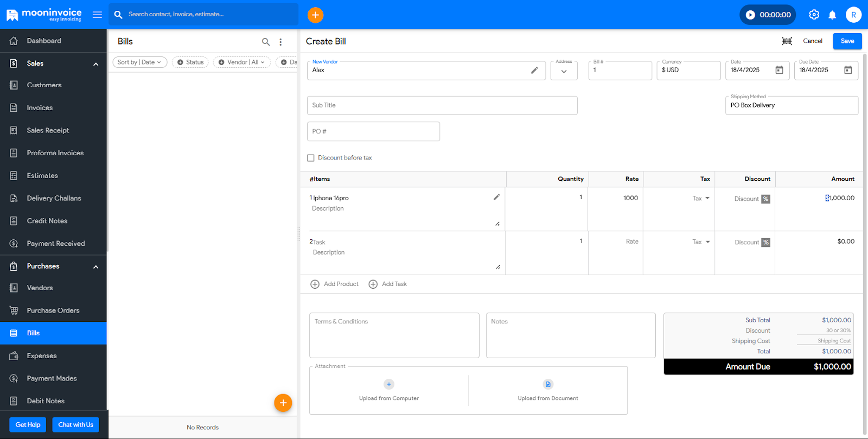Open Expenses in sidebar
This screenshot has height=439, width=868.
(x=53, y=356)
